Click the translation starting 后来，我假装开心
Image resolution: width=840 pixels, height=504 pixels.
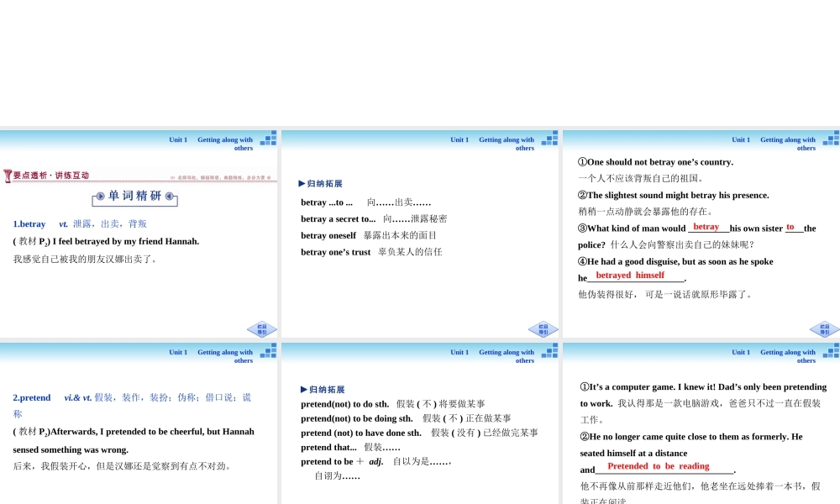pos(123,466)
